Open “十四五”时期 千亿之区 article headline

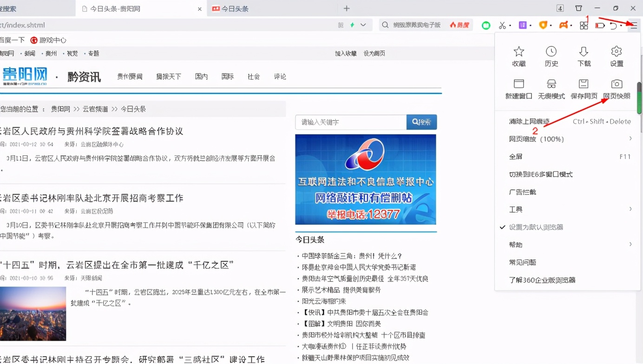[x=117, y=265]
